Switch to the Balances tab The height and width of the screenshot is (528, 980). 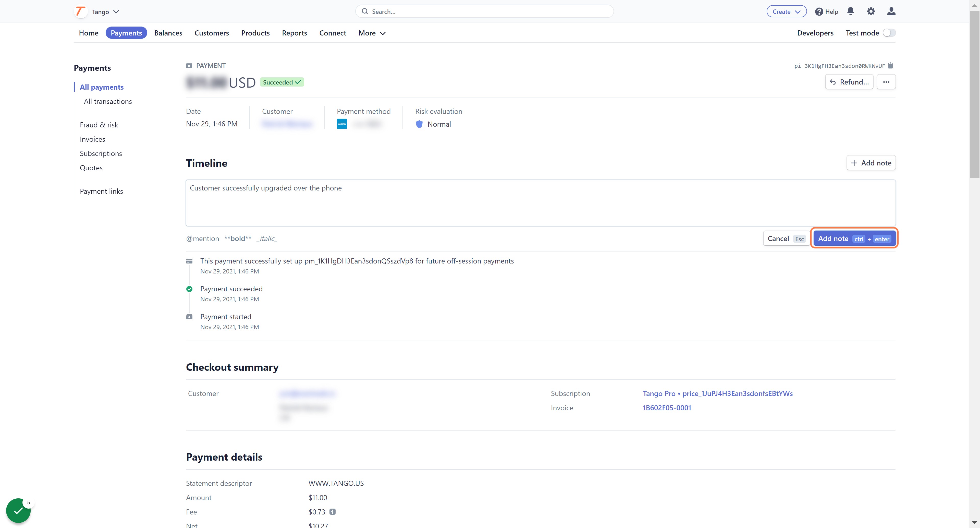168,33
